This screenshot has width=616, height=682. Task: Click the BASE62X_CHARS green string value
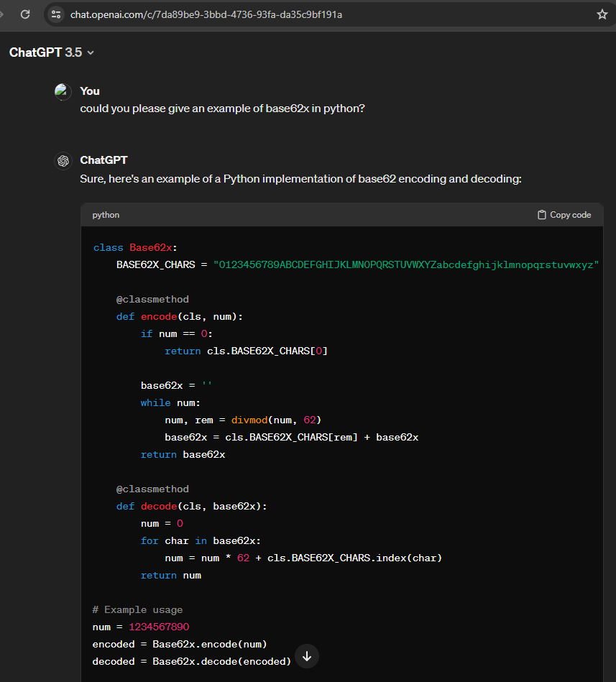(x=406, y=264)
